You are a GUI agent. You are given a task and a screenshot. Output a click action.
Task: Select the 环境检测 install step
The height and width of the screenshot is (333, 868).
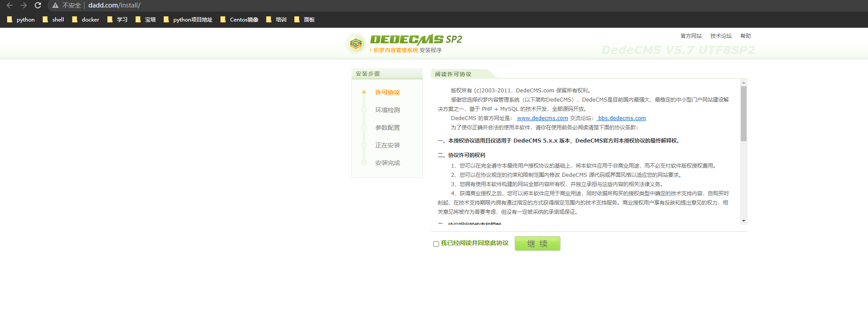(388, 110)
